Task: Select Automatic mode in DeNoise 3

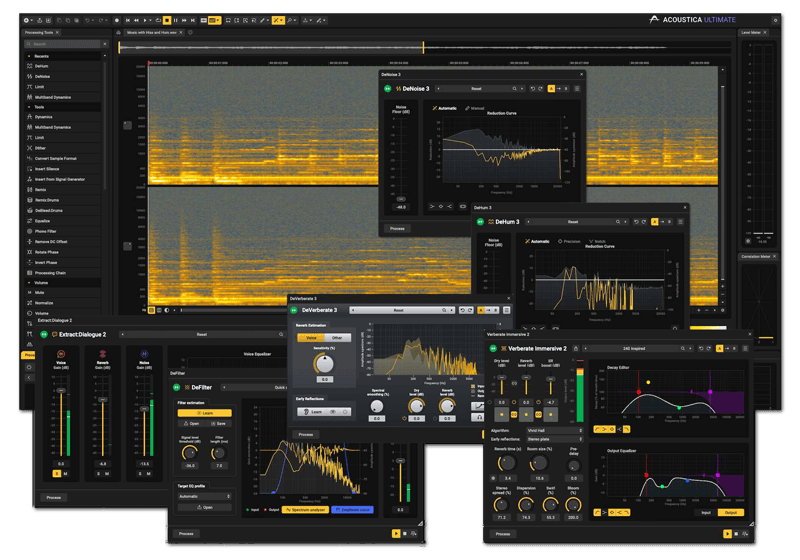Action: coord(444,108)
